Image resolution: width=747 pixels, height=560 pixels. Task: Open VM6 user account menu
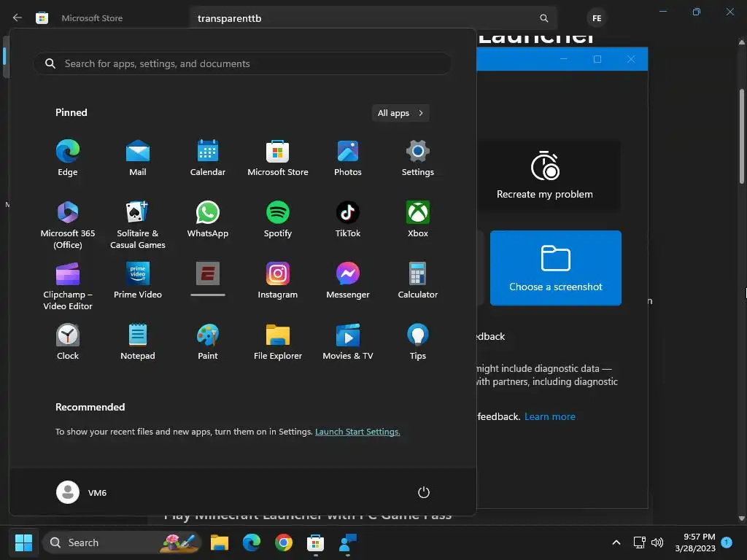click(x=82, y=492)
